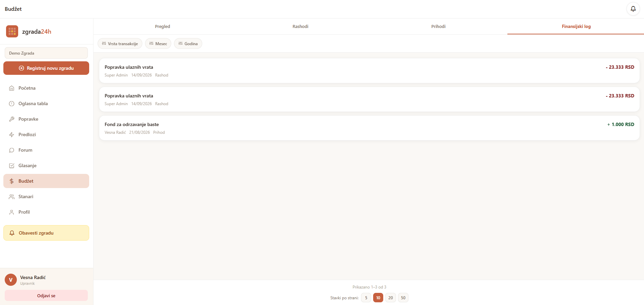Viewport: 644px width, 305px height.
Task: Open Glasanje checkbox icon
Action: [12, 165]
